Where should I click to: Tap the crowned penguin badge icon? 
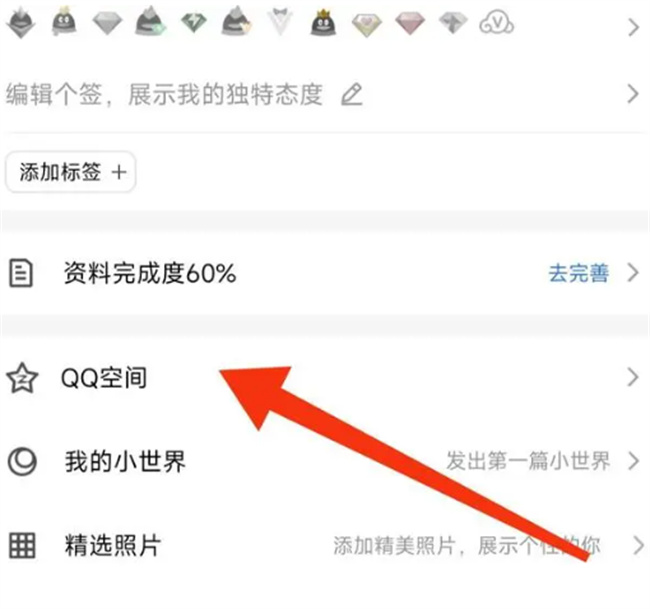[323, 23]
